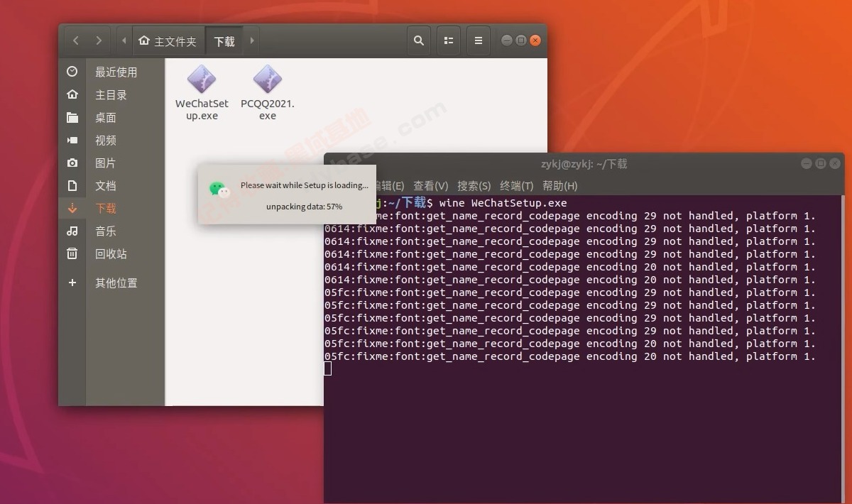Click the wine WeChatSetup.exe command text
This screenshot has width=852, height=504.
point(503,203)
